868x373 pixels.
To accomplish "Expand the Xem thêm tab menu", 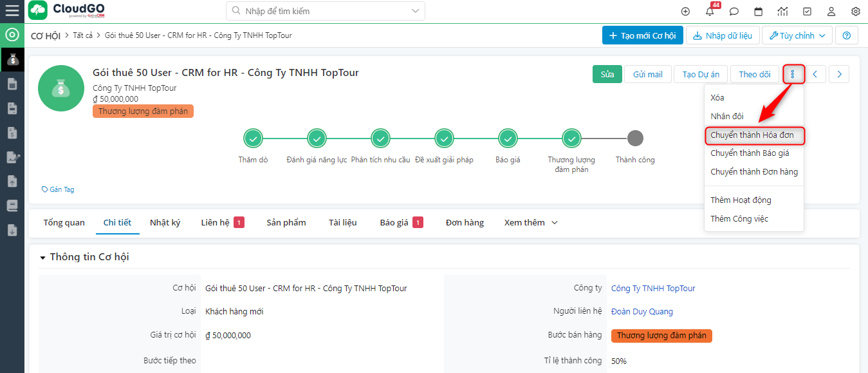I will [531, 223].
